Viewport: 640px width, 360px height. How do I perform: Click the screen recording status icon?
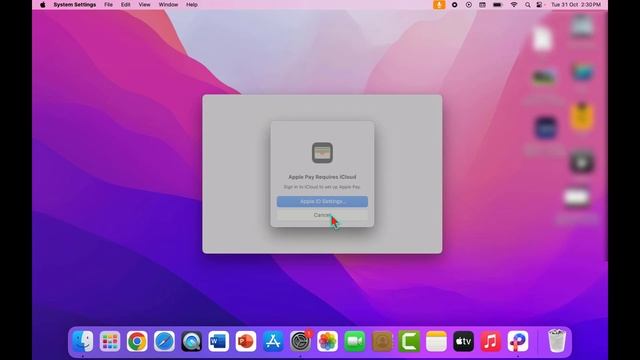pos(454,5)
